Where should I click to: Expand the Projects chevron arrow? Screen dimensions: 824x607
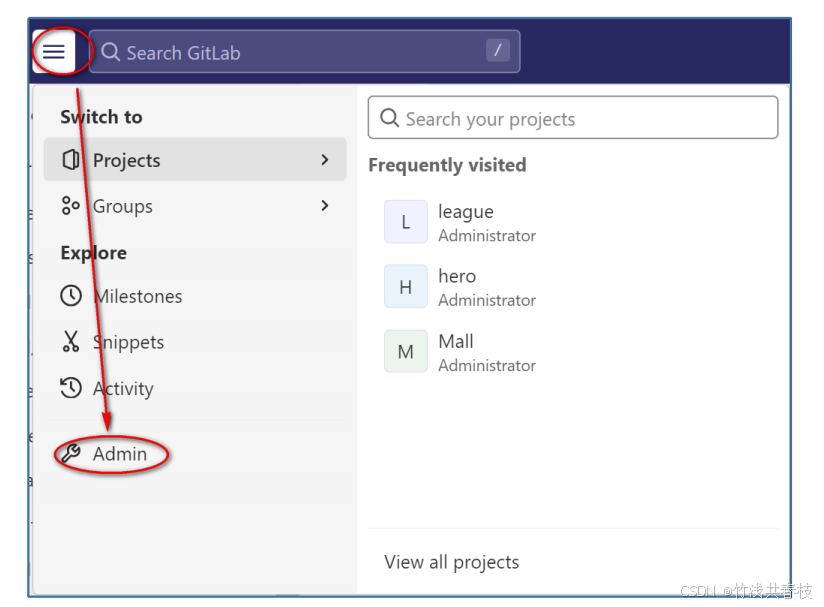click(x=325, y=160)
